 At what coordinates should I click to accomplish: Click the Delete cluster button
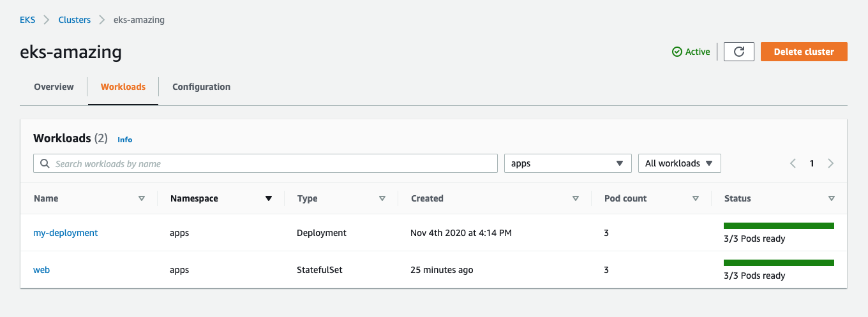(804, 52)
